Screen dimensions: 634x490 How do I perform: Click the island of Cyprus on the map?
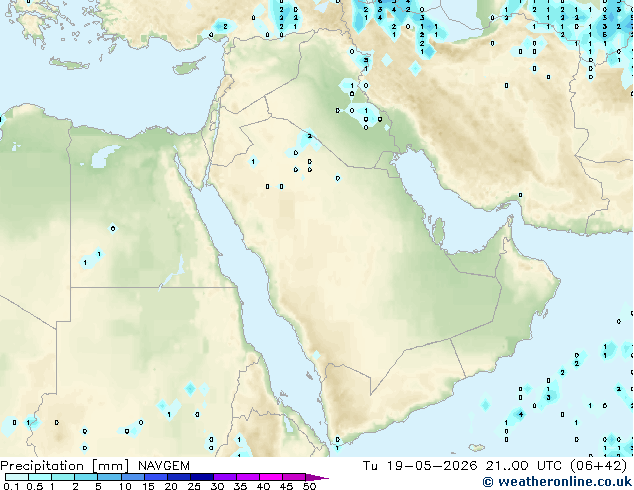click(x=188, y=67)
